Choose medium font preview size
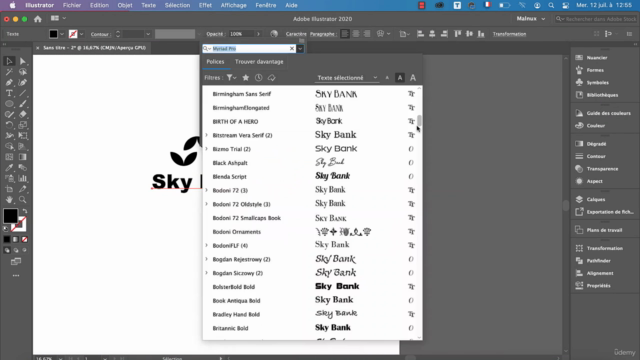 (x=400, y=78)
